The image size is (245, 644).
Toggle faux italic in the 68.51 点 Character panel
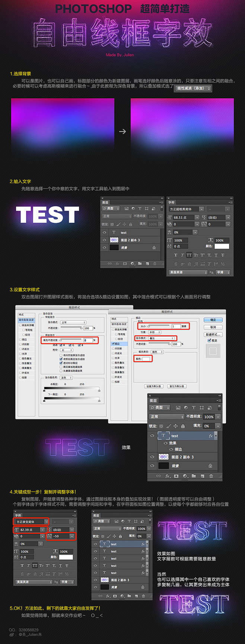182,255
